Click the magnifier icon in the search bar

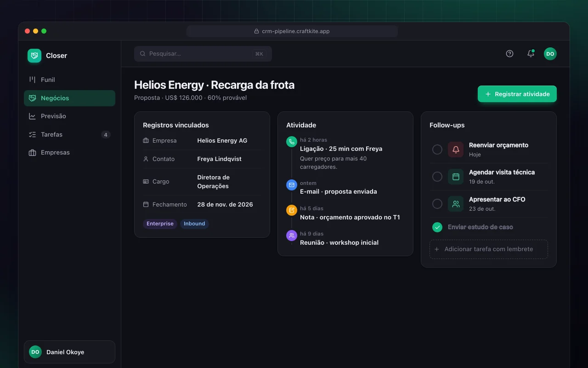point(143,54)
